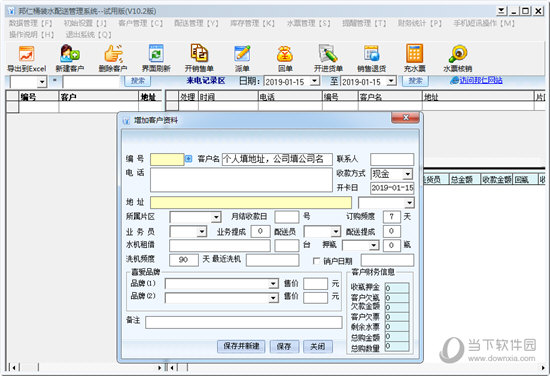
Task: Open the 财务统计 [P] menu
Action: (x=420, y=24)
